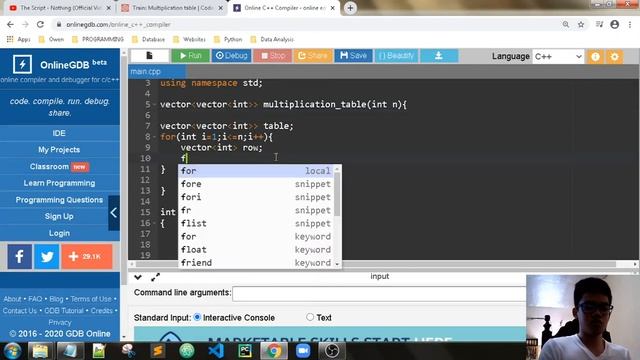Image resolution: width=640 pixels, height=360 pixels.
Task: Fold code at line 8 arrow
Action: coord(154,137)
